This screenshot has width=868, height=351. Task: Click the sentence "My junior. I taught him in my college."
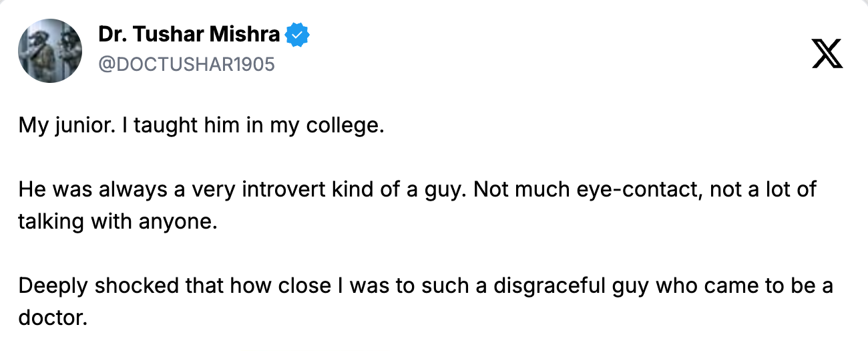tap(201, 126)
